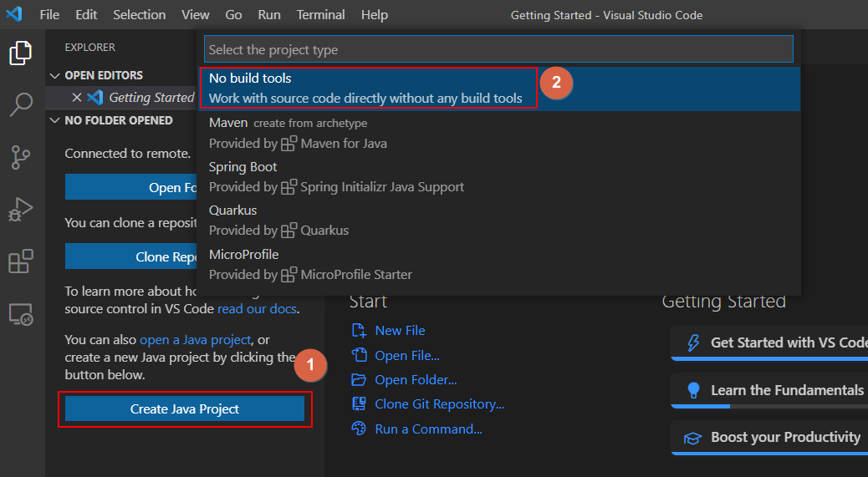Click the Open File... link

(407, 355)
